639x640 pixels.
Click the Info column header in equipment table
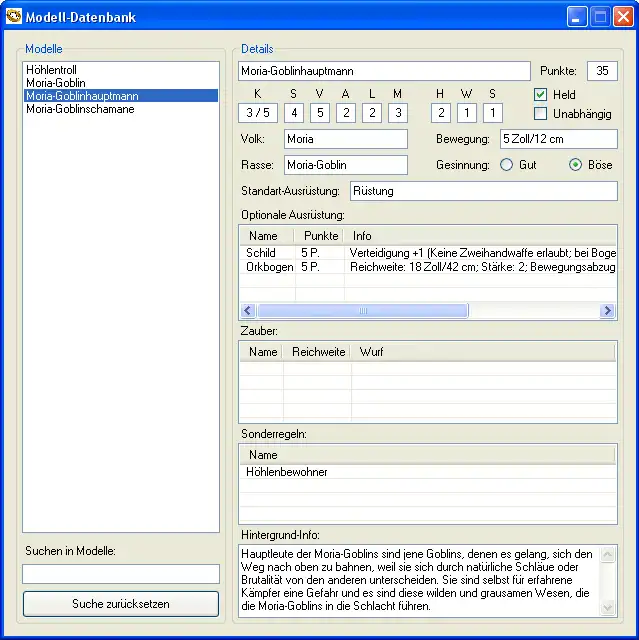tap(479, 236)
